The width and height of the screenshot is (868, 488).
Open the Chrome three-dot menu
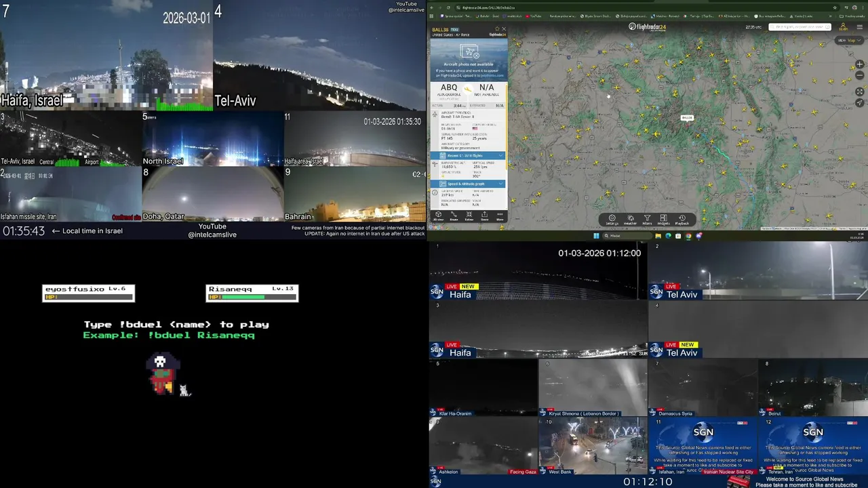[861, 7]
